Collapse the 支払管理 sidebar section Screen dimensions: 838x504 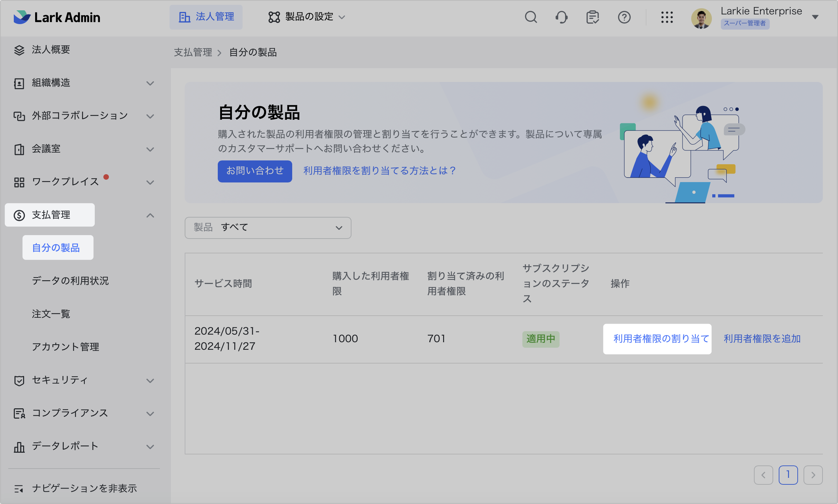tap(150, 216)
